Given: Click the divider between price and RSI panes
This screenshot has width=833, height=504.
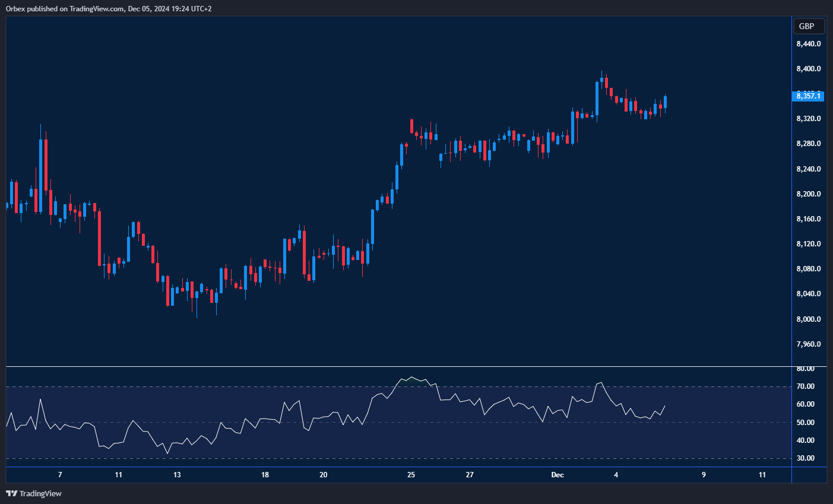Looking at the screenshot, I should click(398, 367).
